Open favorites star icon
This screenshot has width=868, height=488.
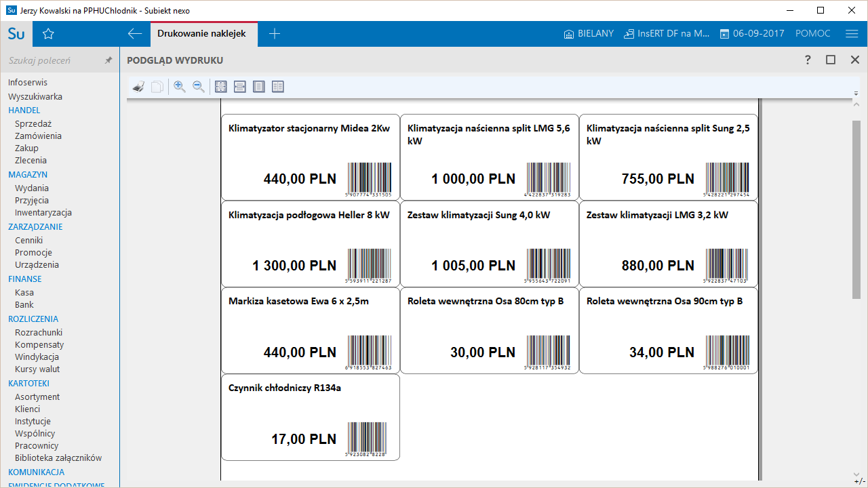[x=48, y=34]
